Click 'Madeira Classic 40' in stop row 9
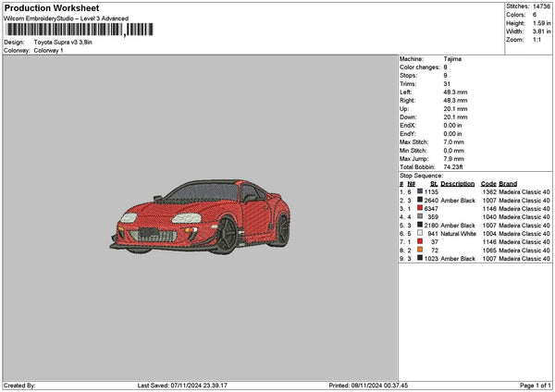 click(x=524, y=259)
